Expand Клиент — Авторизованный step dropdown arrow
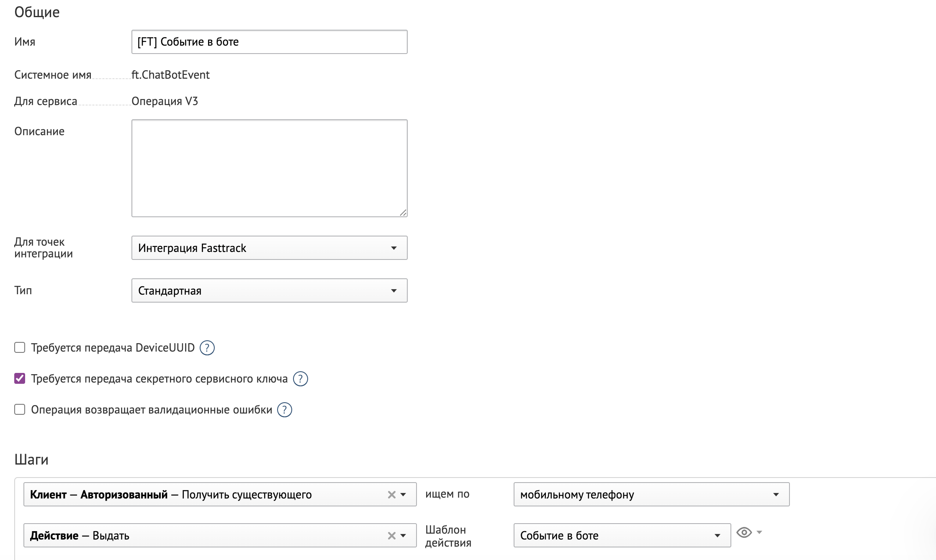 [x=403, y=495]
